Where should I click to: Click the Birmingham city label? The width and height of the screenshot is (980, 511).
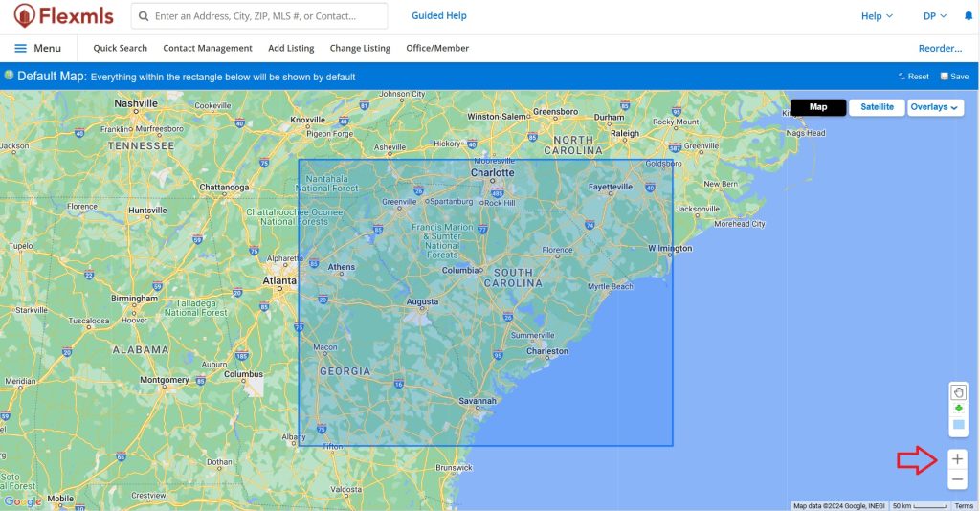pyautogui.click(x=134, y=298)
